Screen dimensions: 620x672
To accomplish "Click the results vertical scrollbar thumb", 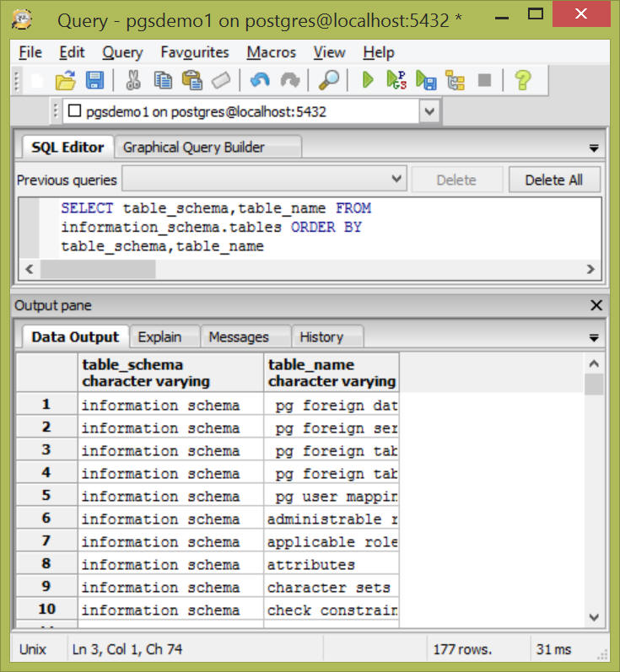I will tap(594, 384).
